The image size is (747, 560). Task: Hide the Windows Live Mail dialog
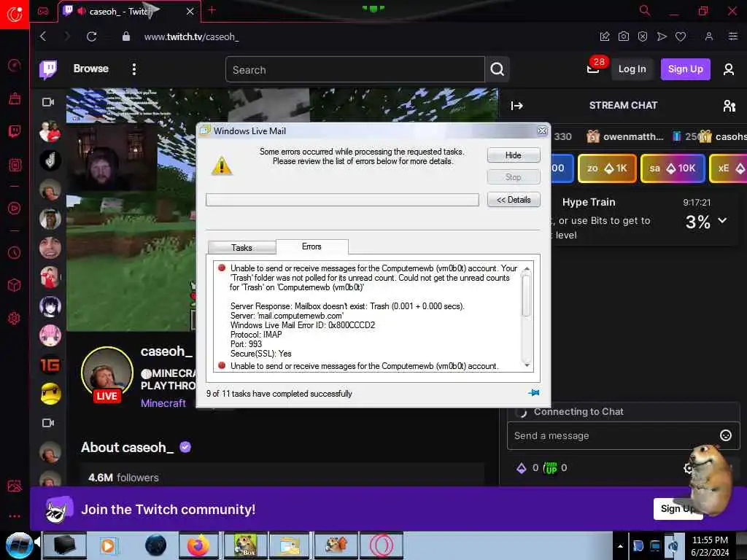click(x=514, y=155)
